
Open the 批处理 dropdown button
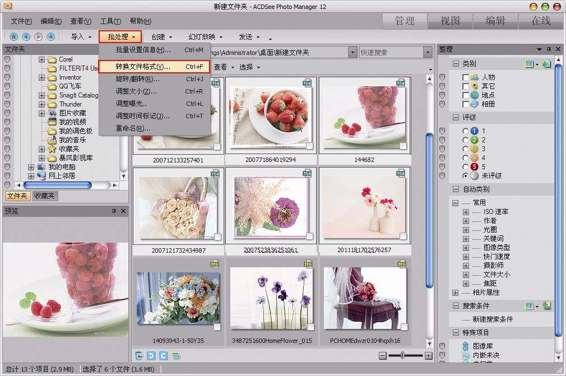click(120, 37)
